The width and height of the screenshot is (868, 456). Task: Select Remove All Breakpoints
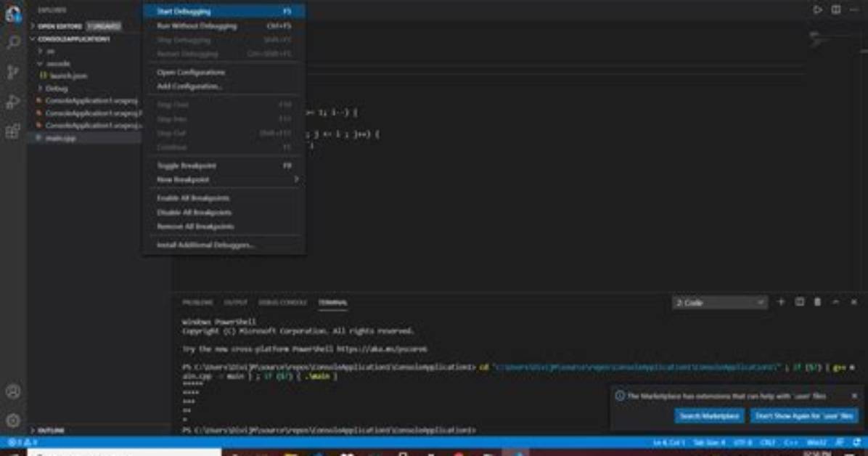(224, 227)
